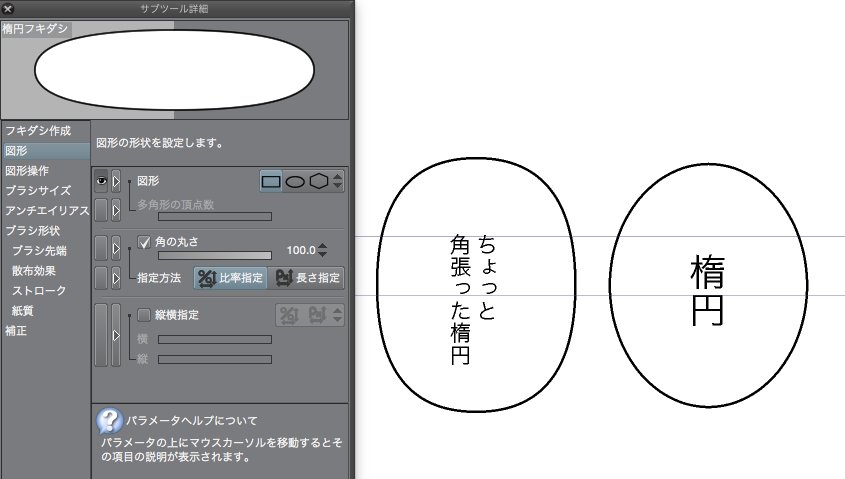
Task: Expand the arrow beside 指定方法
Action: pyautogui.click(x=116, y=278)
